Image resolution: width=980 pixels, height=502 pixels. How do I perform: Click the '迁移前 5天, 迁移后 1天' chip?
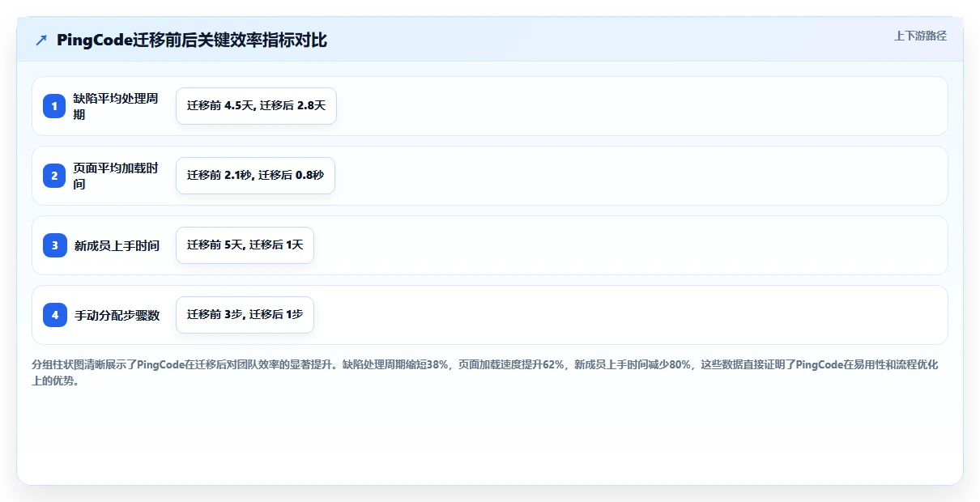click(x=245, y=245)
